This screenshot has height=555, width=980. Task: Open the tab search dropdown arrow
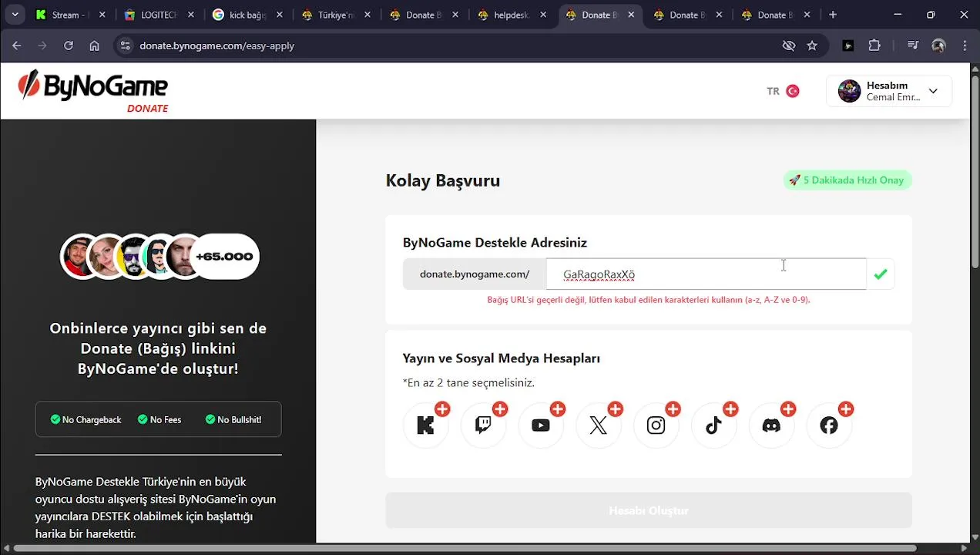click(x=15, y=15)
